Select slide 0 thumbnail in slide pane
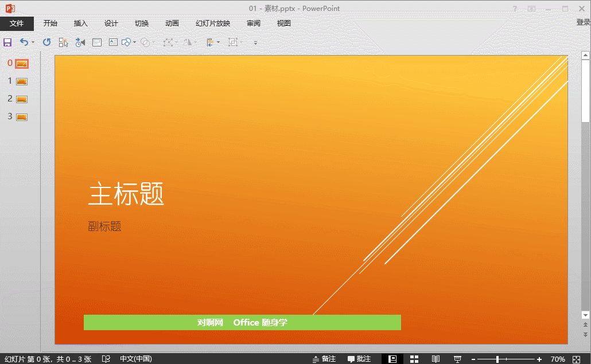 (22, 64)
